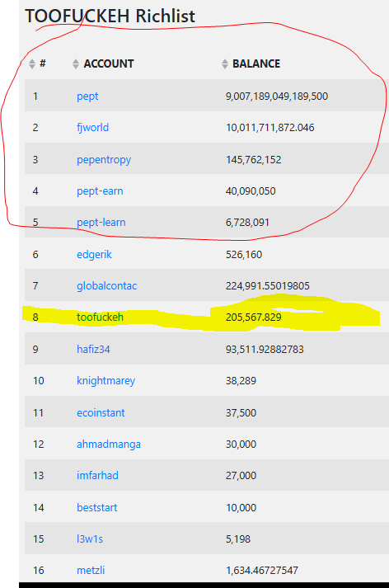Open the hafiz34 account link
Screen dimensions: 389x588
pyautogui.click(x=93, y=350)
